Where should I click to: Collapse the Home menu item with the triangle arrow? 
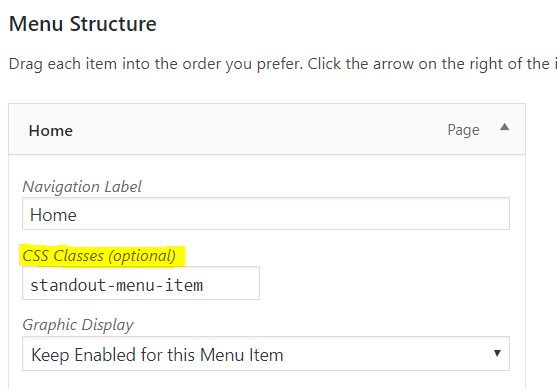point(504,127)
